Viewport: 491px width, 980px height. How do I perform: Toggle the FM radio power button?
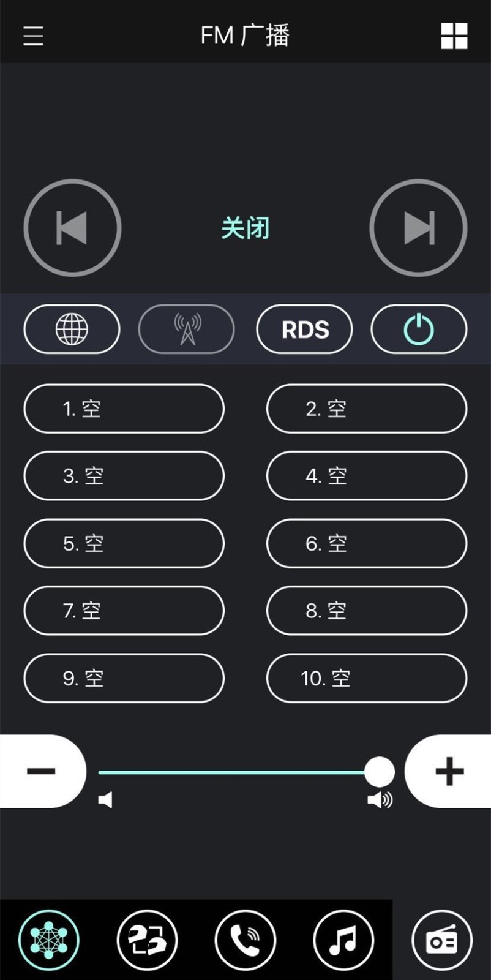click(419, 330)
